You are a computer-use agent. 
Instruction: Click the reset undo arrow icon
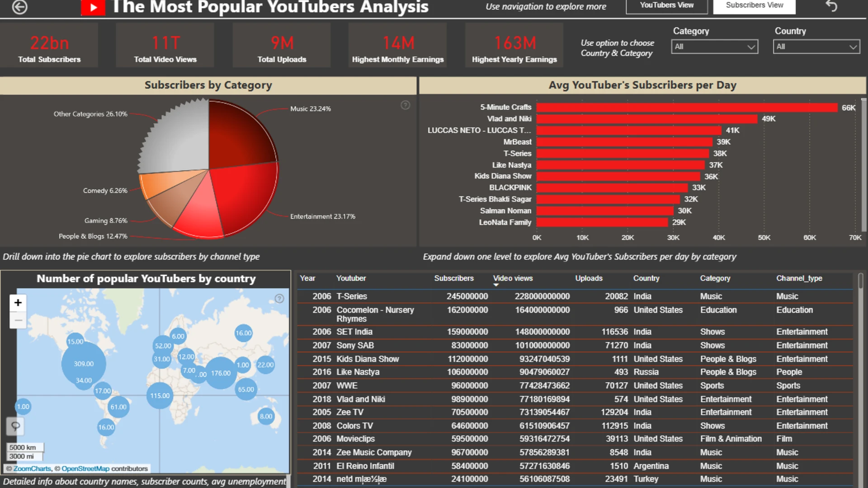click(x=831, y=6)
